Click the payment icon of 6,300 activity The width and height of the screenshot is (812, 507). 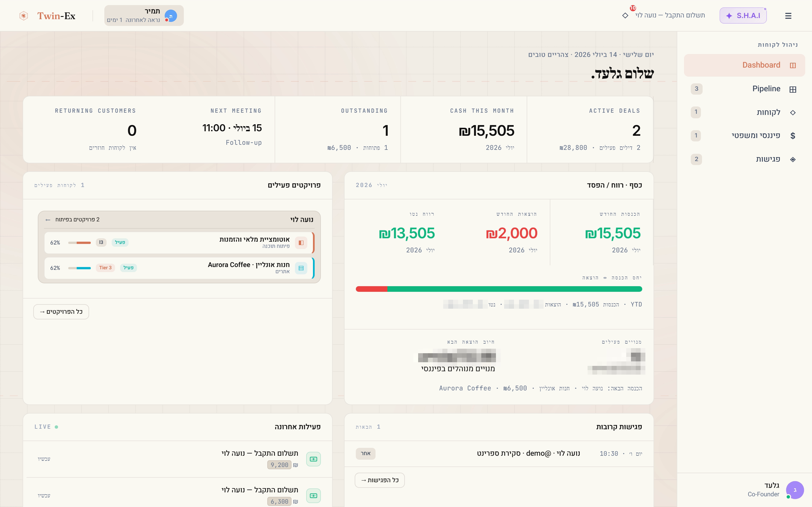tap(314, 496)
